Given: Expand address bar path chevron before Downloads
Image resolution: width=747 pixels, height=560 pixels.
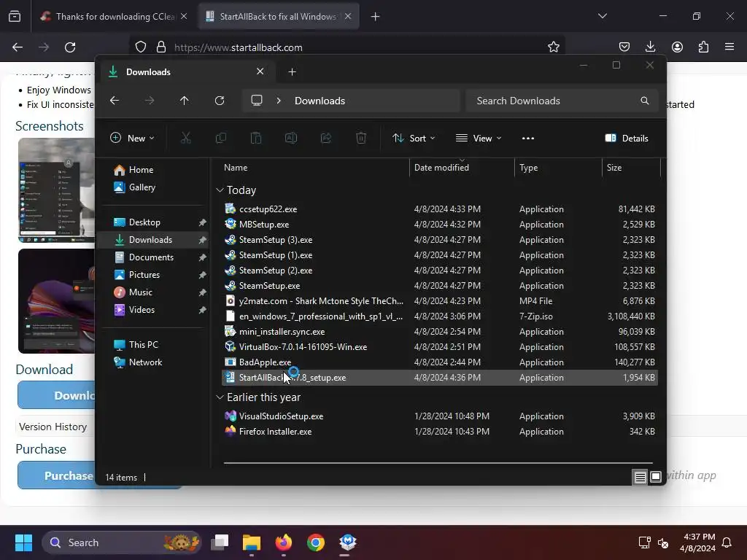Looking at the screenshot, I should [x=279, y=101].
